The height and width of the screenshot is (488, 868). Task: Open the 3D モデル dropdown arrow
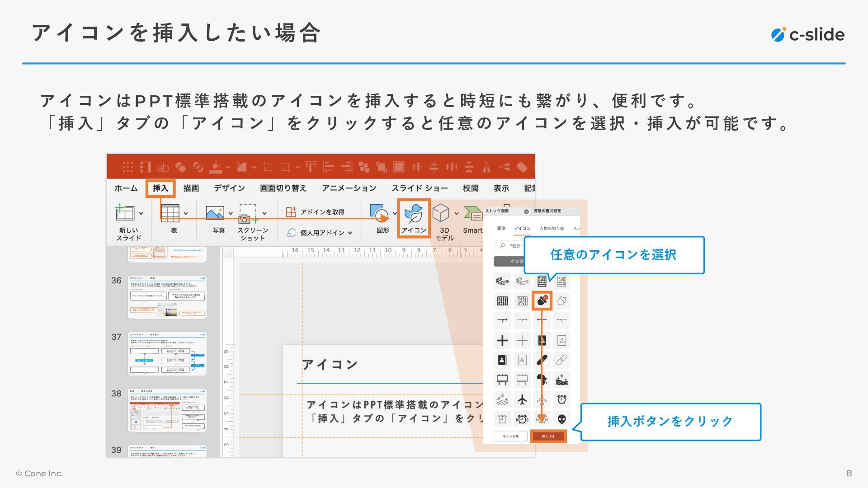(457, 213)
